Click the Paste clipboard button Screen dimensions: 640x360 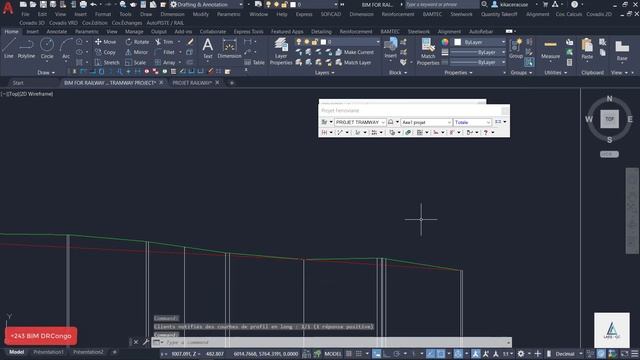(587, 49)
